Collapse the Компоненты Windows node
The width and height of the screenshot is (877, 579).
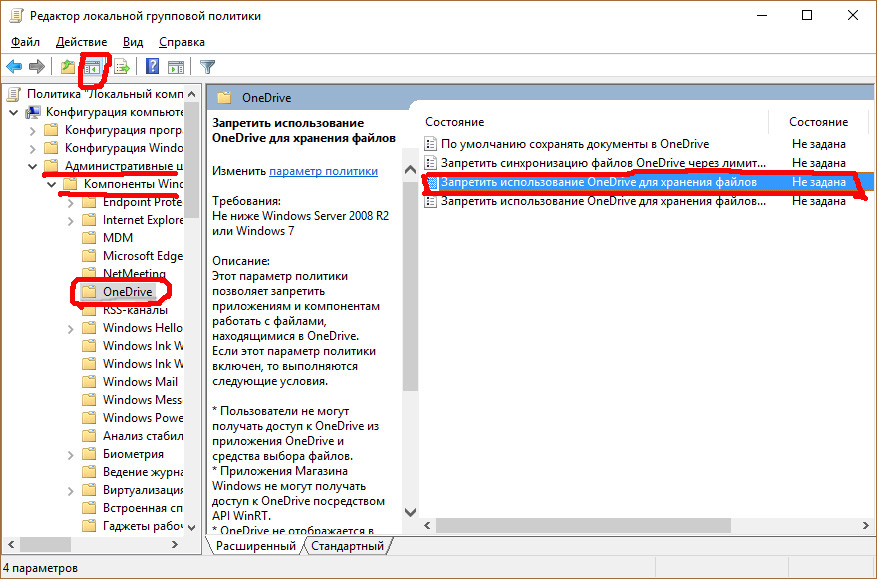coord(51,184)
